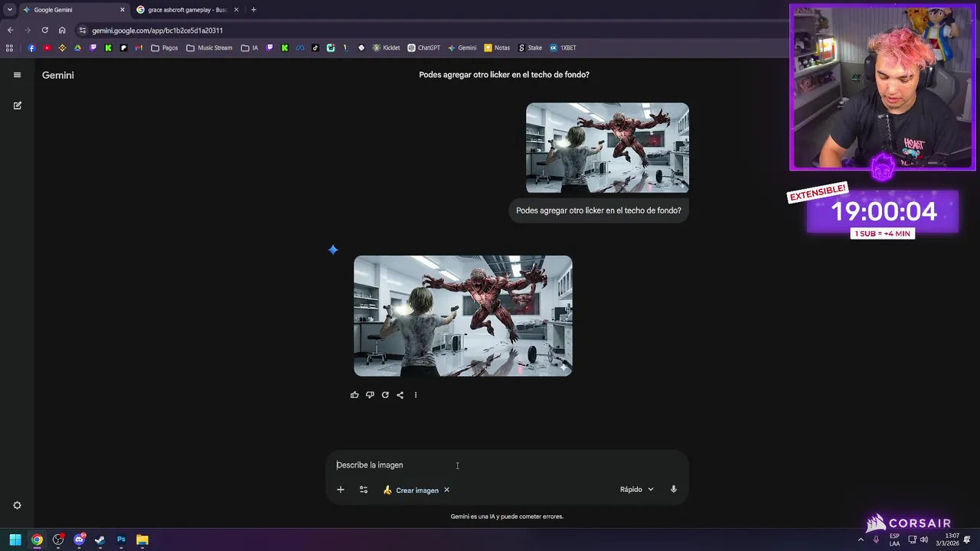This screenshot has width=980, height=551.
Task: Open Gemini settings gear in sidebar
Action: [x=17, y=505]
